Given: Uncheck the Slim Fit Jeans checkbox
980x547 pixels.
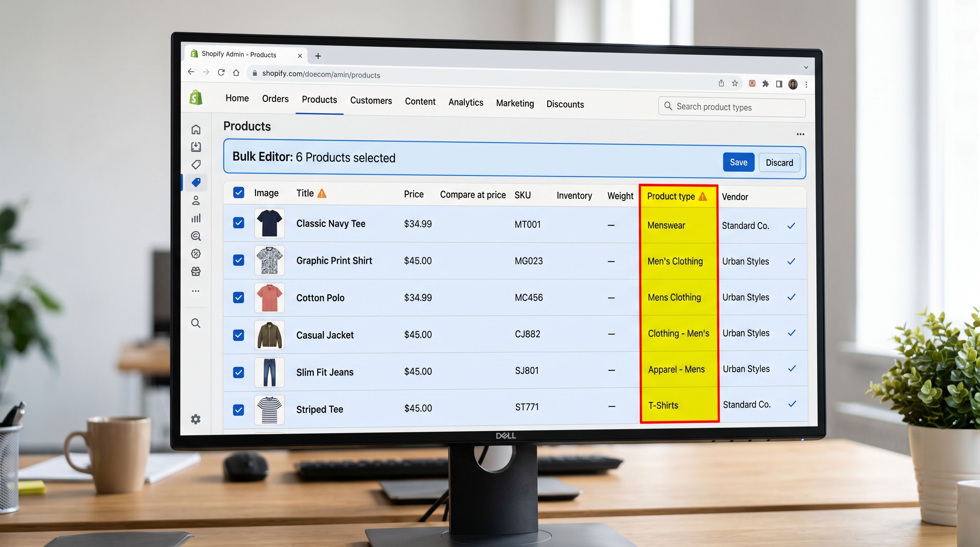Looking at the screenshot, I should (239, 373).
